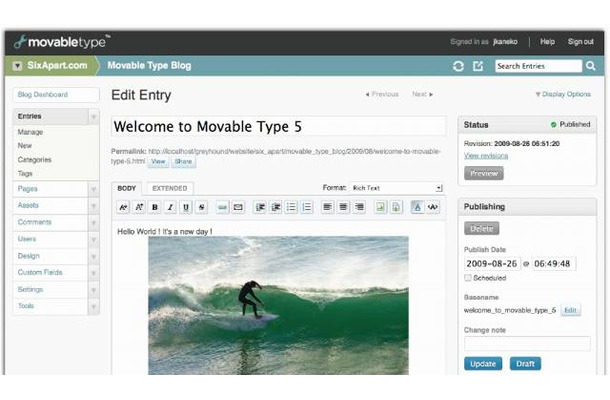Screen dimensions: 610x400
Task: Open the View revisions link
Action: [486, 156]
